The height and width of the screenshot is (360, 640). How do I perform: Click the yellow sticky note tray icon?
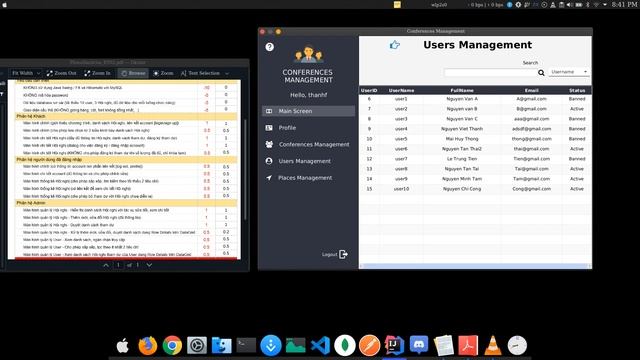tap(397, 4)
